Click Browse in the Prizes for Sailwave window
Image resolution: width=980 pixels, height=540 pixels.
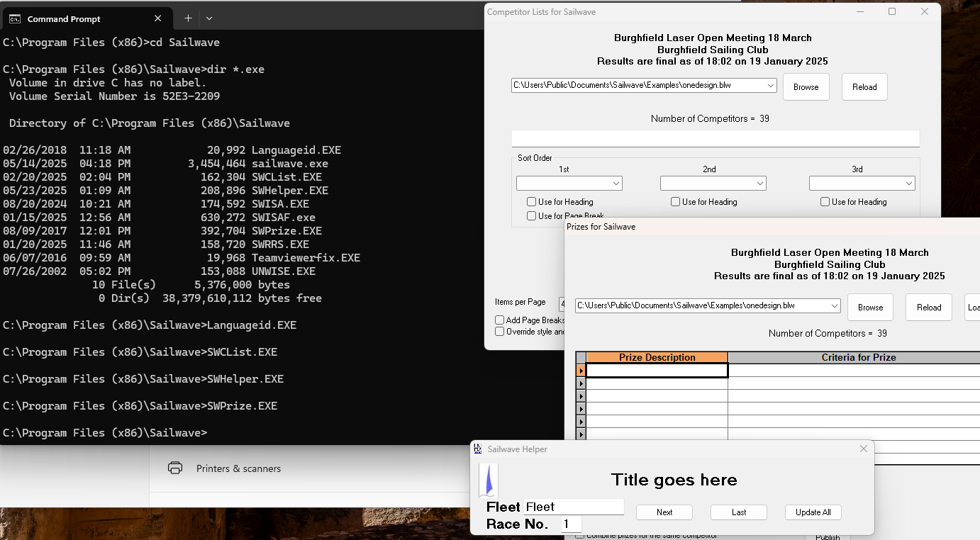[870, 307]
